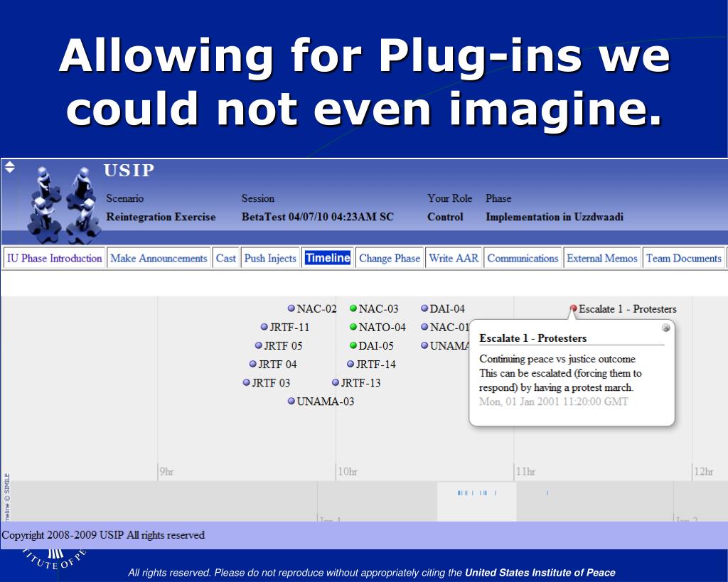Open the Push Injects tab
Screen dimensions: 728x582
(x=270, y=258)
